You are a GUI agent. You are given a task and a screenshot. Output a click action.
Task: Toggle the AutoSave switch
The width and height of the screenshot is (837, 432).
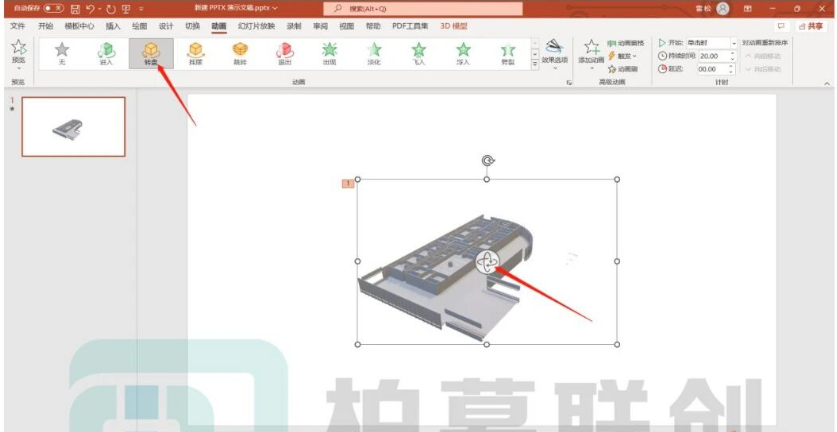coord(53,9)
